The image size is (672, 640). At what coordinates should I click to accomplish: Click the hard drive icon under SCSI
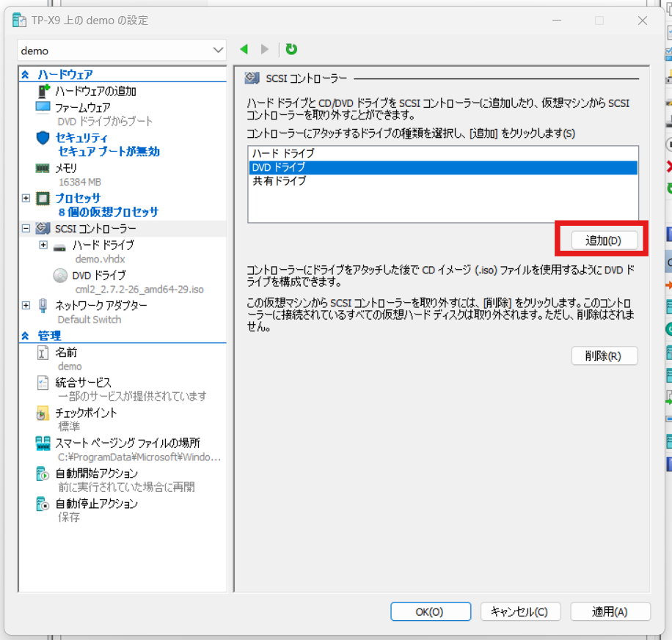click(x=59, y=247)
